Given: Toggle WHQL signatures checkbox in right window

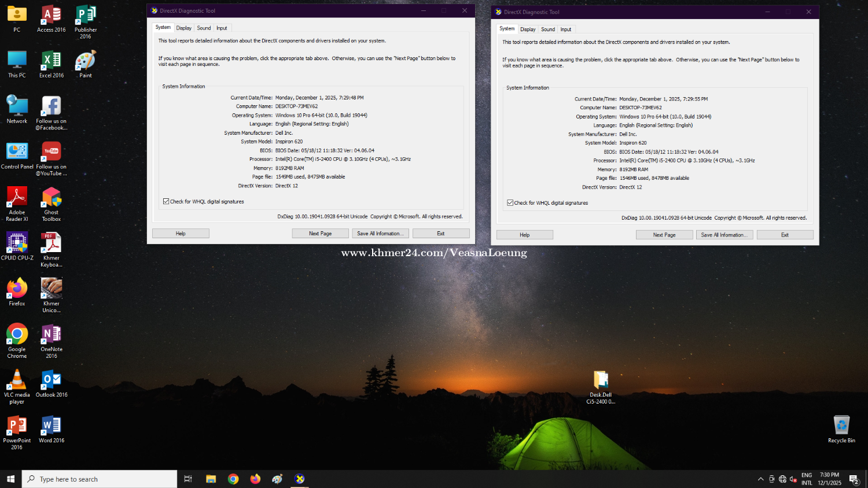Looking at the screenshot, I should click(x=510, y=203).
